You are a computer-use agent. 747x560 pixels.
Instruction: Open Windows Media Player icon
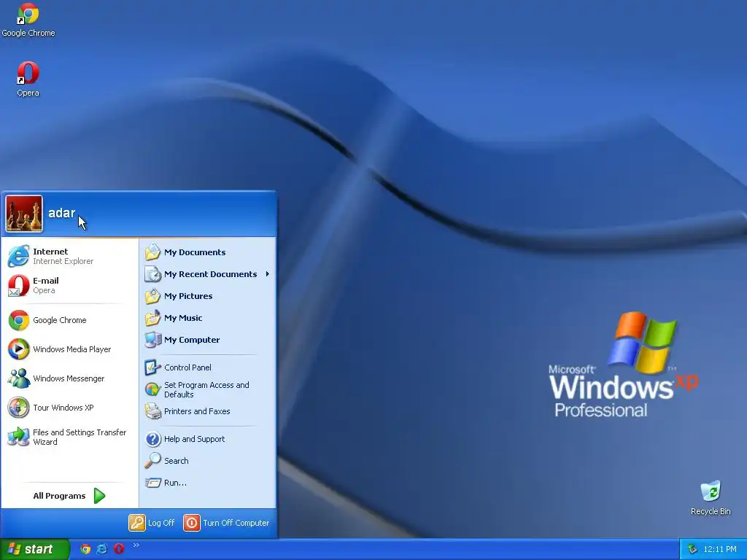[19, 349]
